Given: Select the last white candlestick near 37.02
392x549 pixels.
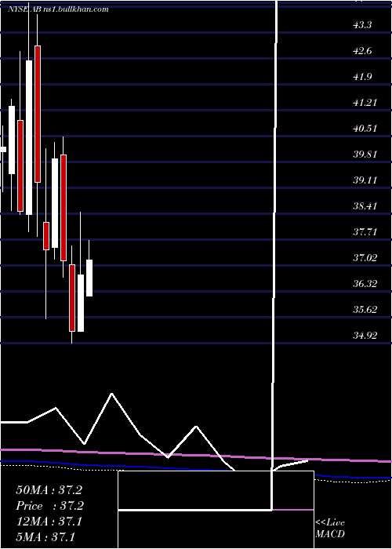Looking at the screenshot, I should click(89, 278).
